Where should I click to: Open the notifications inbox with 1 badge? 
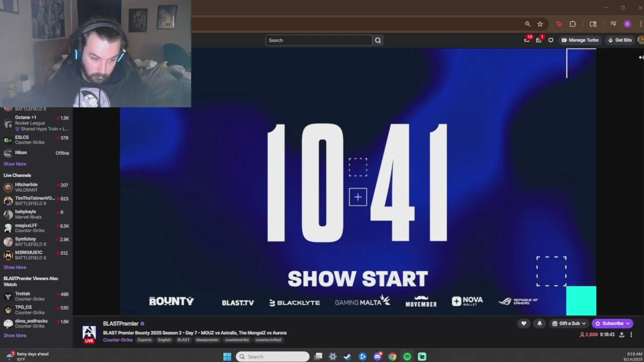coord(539,40)
